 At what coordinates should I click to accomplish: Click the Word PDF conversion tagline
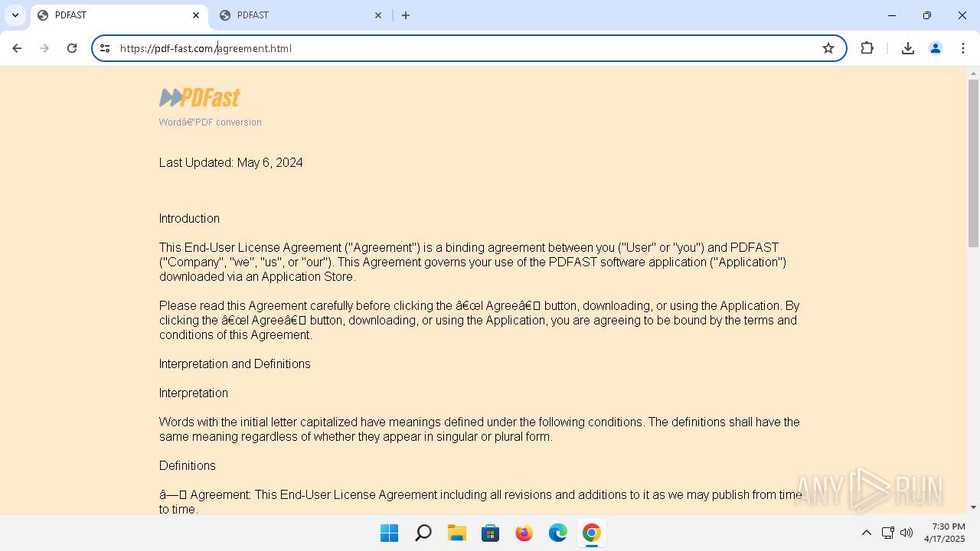[211, 122]
